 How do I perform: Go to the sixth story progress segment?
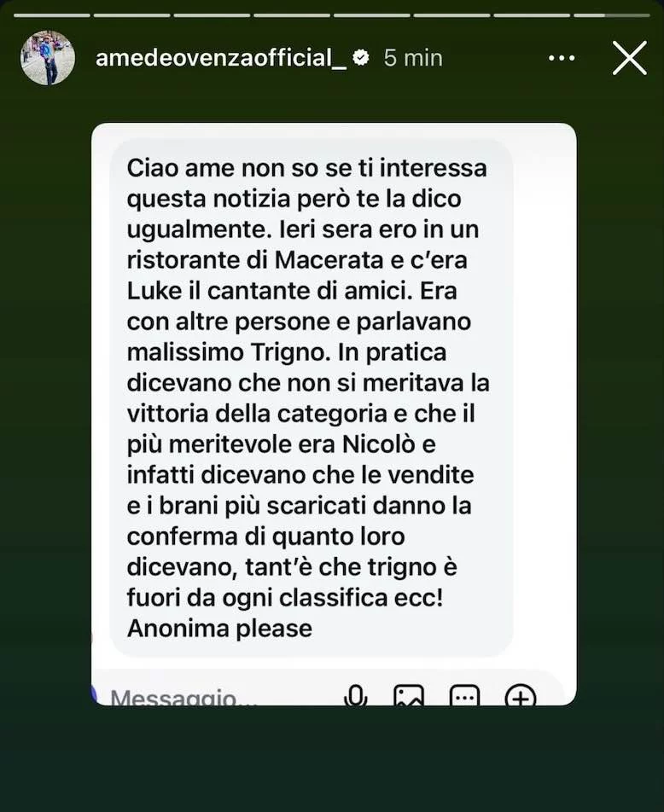(x=451, y=15)
